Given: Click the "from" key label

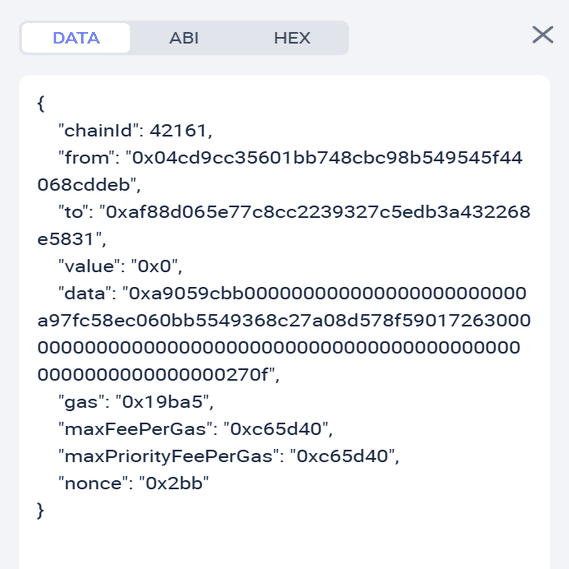Looking at the screenshot, I should [x=86, y=158].
